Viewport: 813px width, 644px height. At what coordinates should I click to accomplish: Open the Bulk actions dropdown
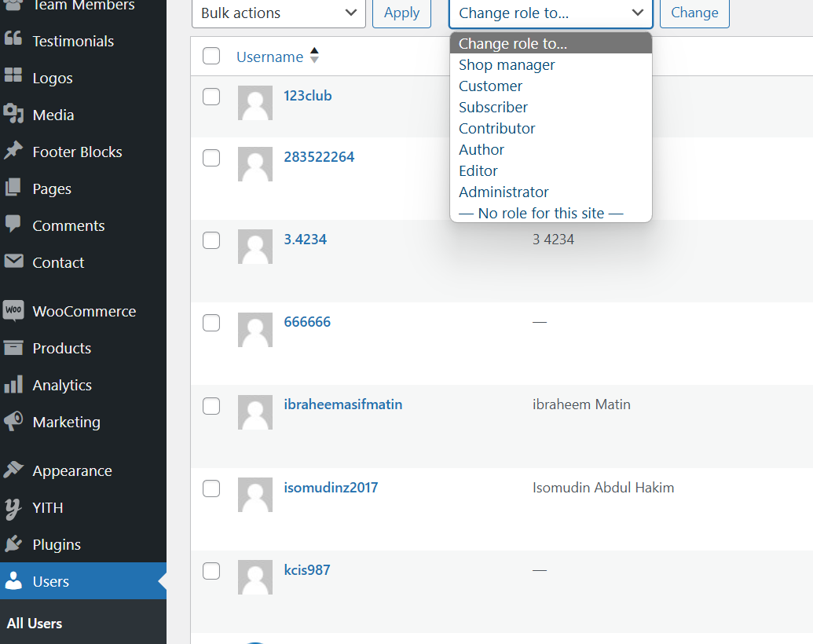point(278,13)
